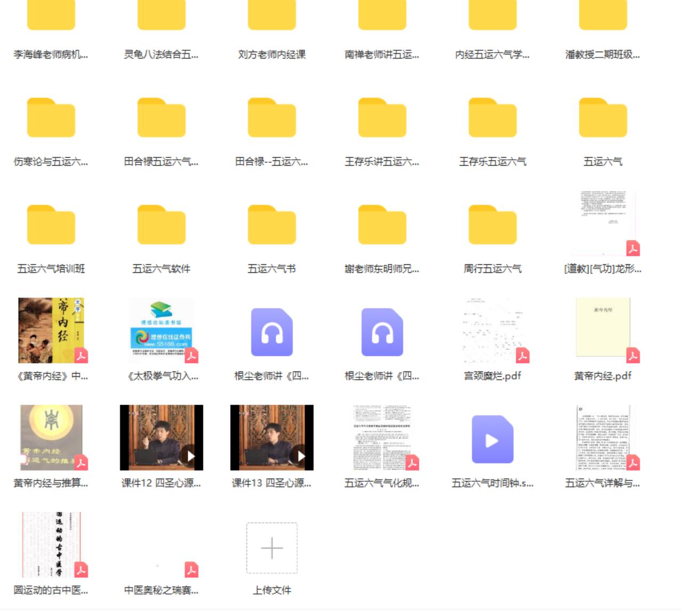Image resolution: width=681 pixels, height=616 pixels.
Task: Open the 黄帝内经与推算 PDF
Action: click(x=51, y=437)
